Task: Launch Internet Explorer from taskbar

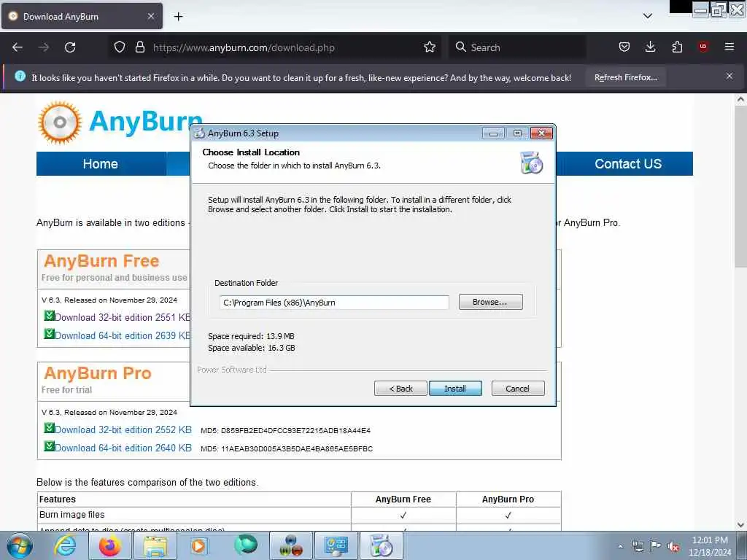Action: (x=65, y=545)
